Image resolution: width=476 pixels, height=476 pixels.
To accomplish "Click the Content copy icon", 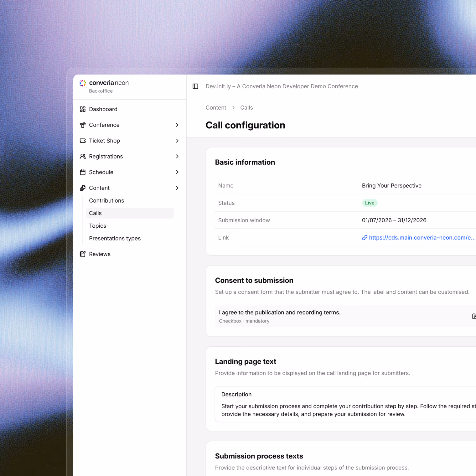I will click(x=83, y=188).
